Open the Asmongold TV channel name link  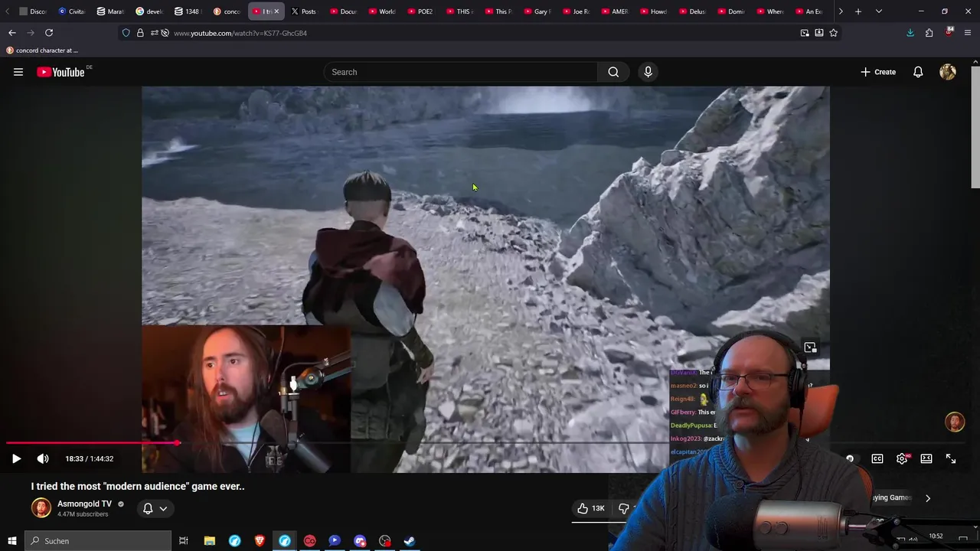[x=84, y=504]
